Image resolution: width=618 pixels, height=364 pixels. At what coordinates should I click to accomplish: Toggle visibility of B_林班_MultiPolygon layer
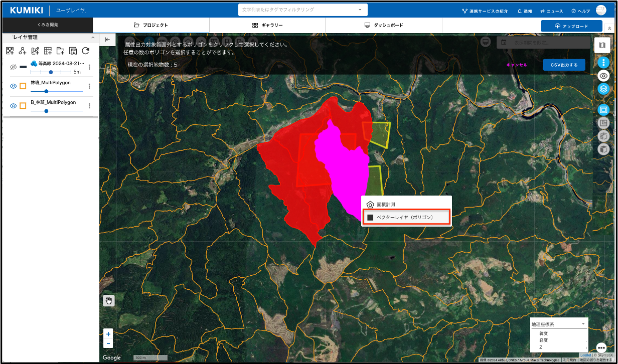click(14, 106)
